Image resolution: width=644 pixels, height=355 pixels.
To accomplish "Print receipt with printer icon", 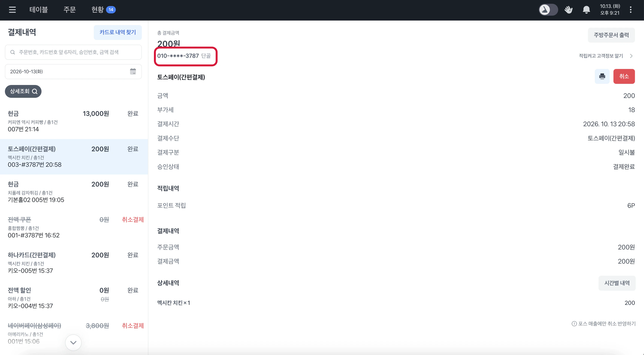I will tap(602, 76).
